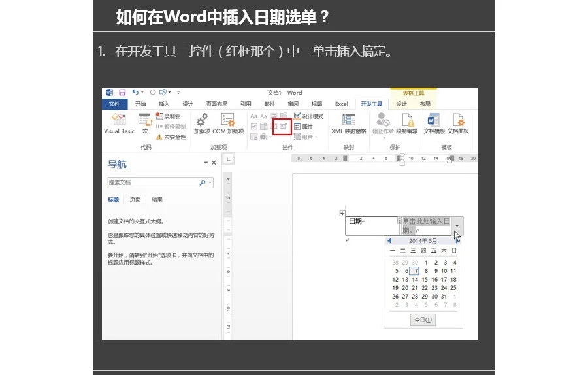Screen dimensions: 588x375
Task: Click the horizontal ruler first-line indent marker
Action: click(402, 155)
